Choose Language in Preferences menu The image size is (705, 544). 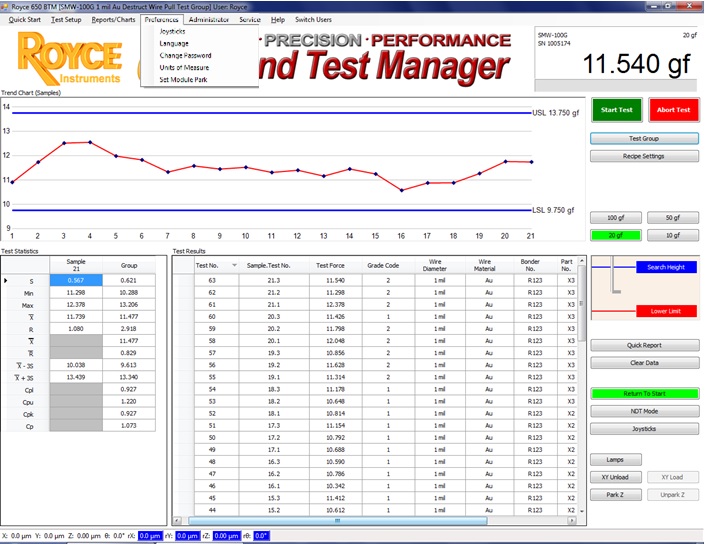(174, 44)
